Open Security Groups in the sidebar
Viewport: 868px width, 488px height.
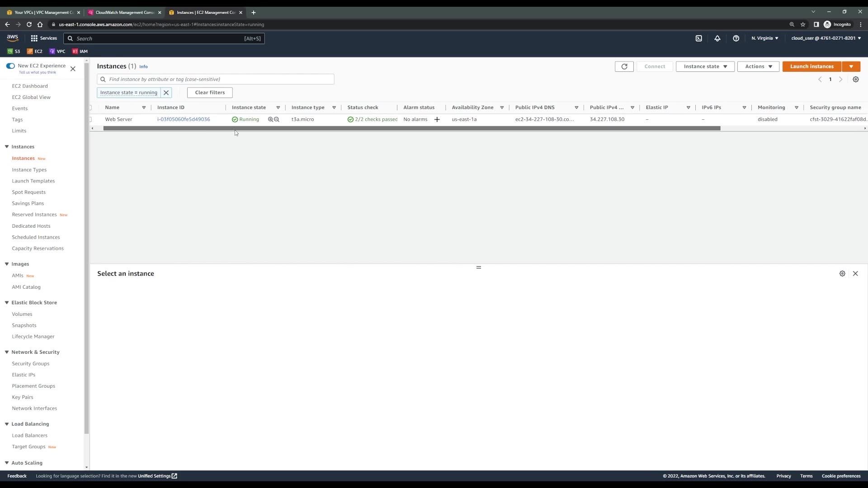tap(30, 364)
